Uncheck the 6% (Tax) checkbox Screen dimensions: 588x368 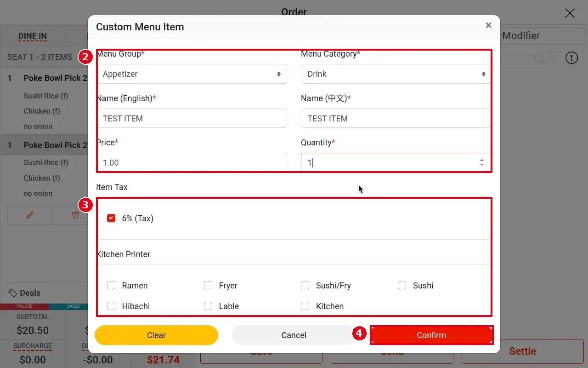pos(111,218)
